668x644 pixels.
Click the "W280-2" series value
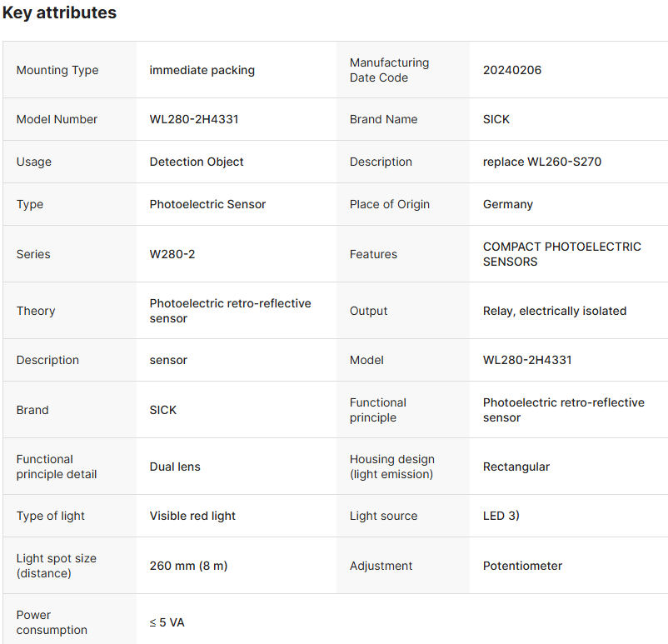(172, 254)
